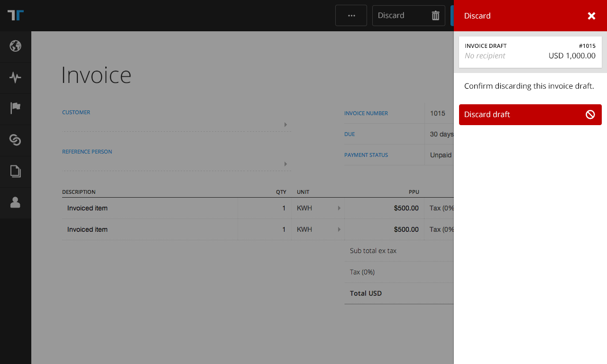607x364 pixels.
Task: Click the prohibition icon on Discard draft
Action: point(590,115)
